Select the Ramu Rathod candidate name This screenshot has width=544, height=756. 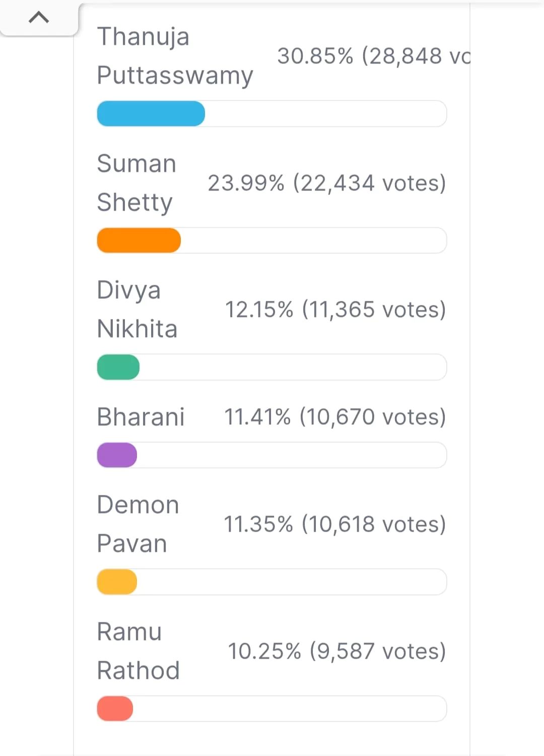coord(139,651)
